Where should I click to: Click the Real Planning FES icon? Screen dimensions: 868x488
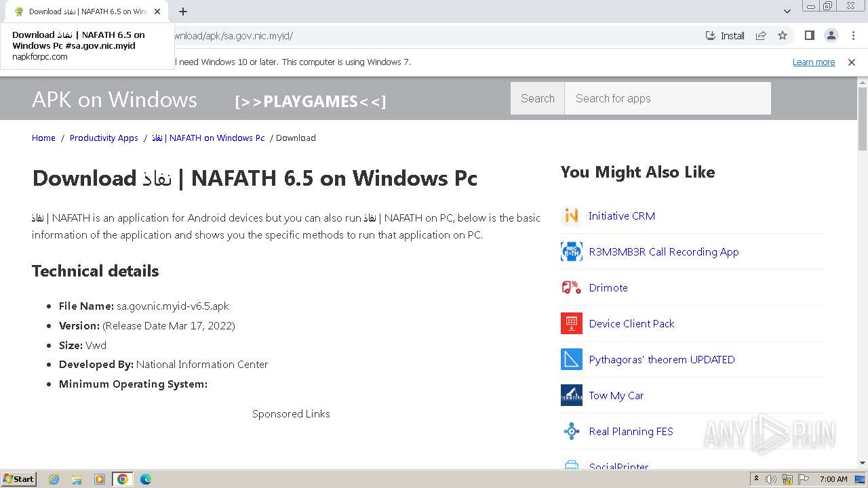click(x=572, y=432)
